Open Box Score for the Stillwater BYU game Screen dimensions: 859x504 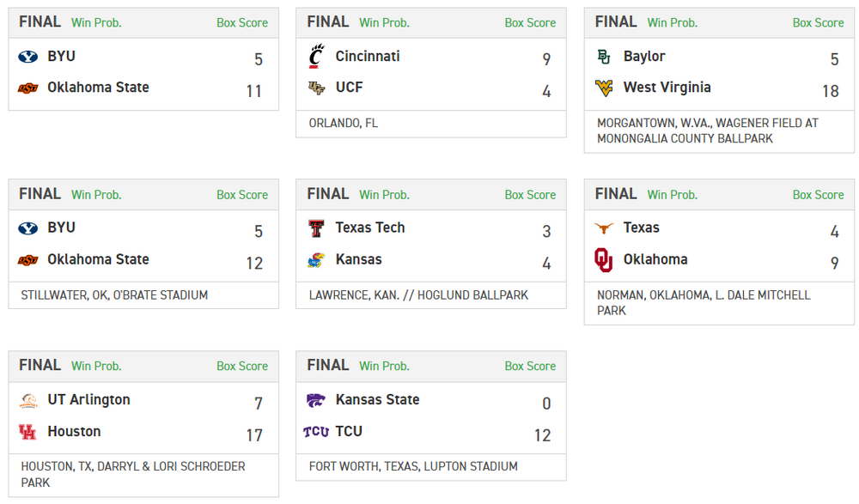pos(242,195)
